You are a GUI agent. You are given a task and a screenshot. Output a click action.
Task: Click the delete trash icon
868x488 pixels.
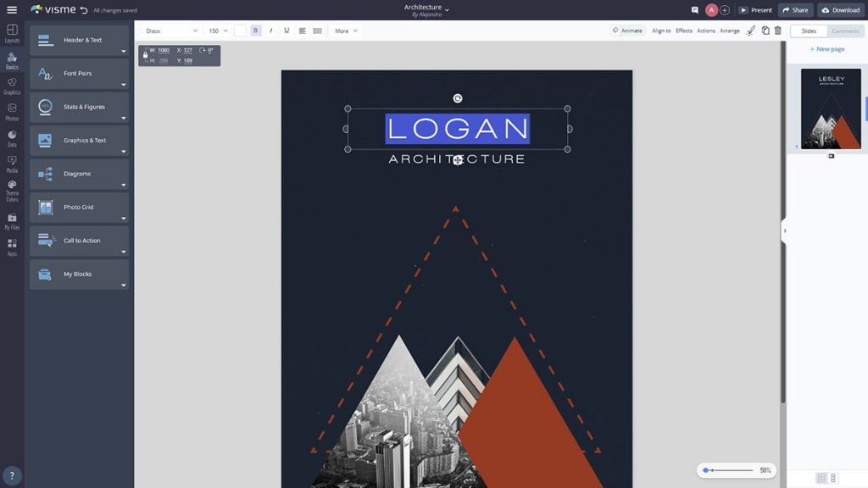tap(777, 30)
